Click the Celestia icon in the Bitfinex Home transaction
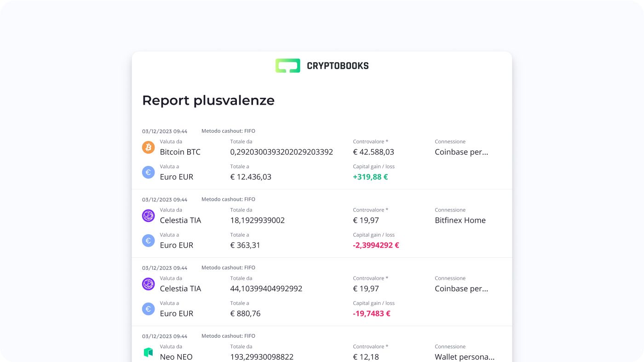This screenshot has width=644, height=362. (148, 216)
